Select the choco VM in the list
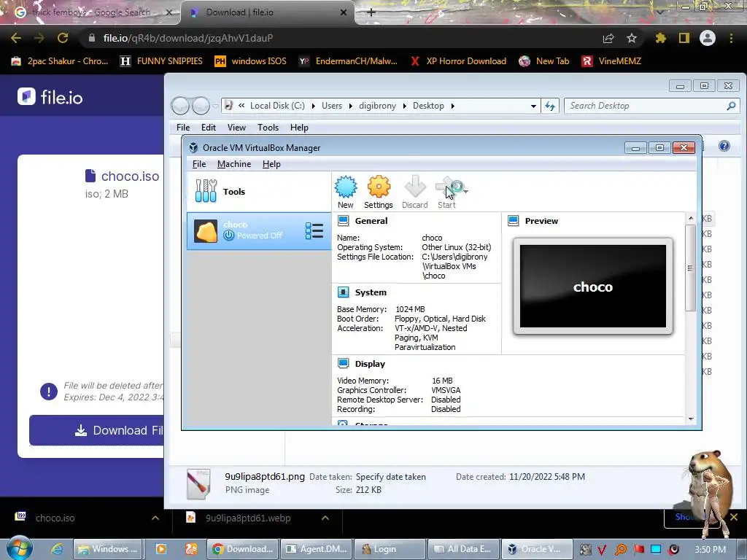 [259, 231]
